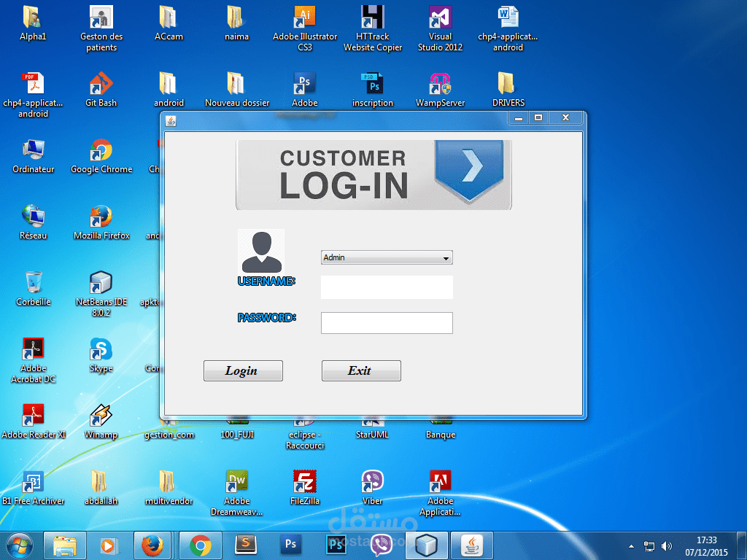This screenshot has height=560, width=747.
Task: Click the Login button
Action: coord(243,370)
